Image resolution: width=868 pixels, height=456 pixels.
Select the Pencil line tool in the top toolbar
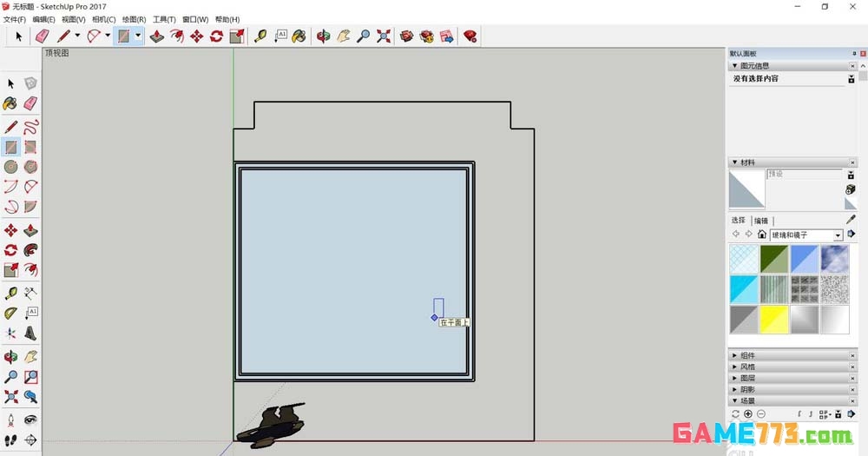tap(63, 36)
